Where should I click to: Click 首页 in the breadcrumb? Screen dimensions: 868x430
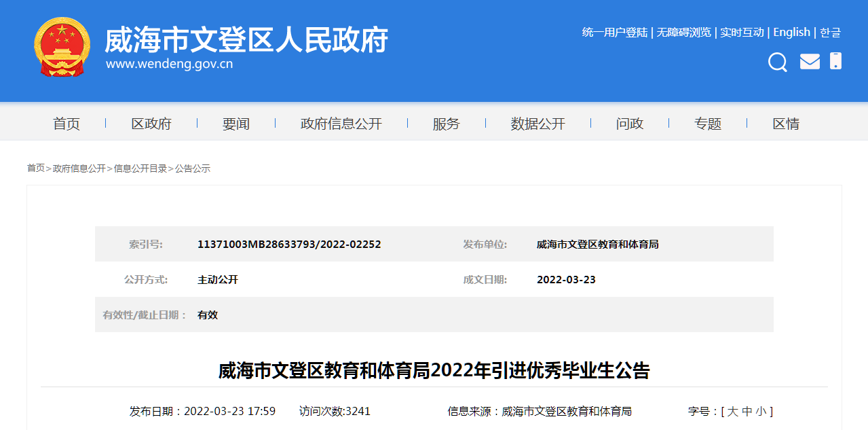click(36, 168)
